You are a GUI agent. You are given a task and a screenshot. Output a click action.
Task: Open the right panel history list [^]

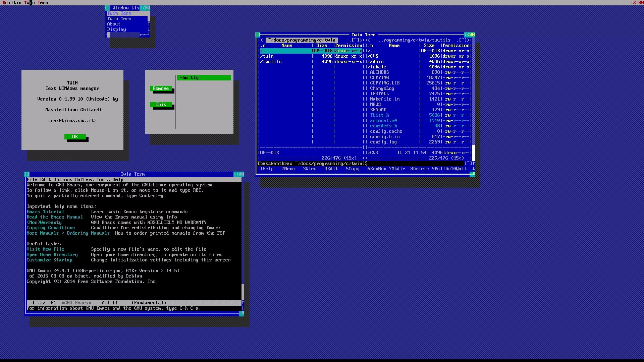coord(463,40)
